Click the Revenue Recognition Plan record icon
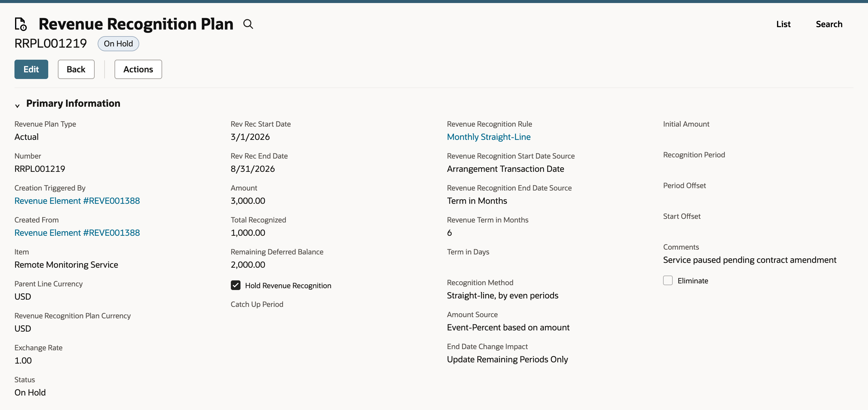The height and width of the screenshot is (410, 868). (20, 24)
